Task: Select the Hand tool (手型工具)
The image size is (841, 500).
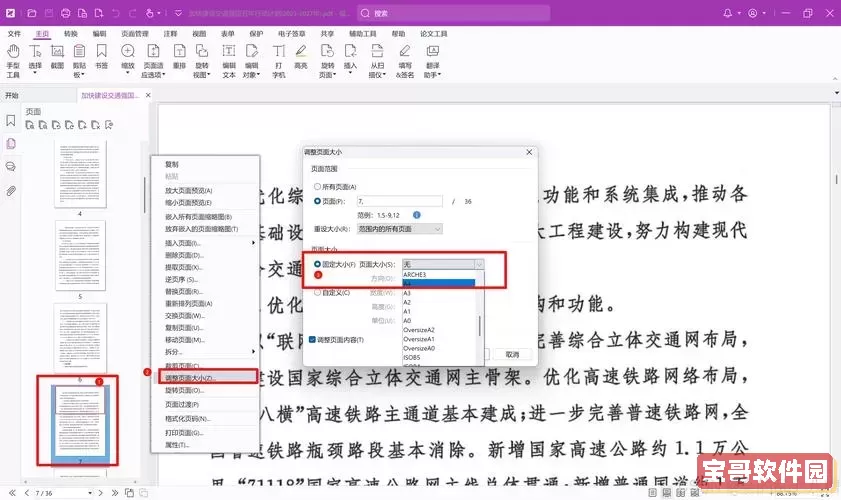Action: 13,52
